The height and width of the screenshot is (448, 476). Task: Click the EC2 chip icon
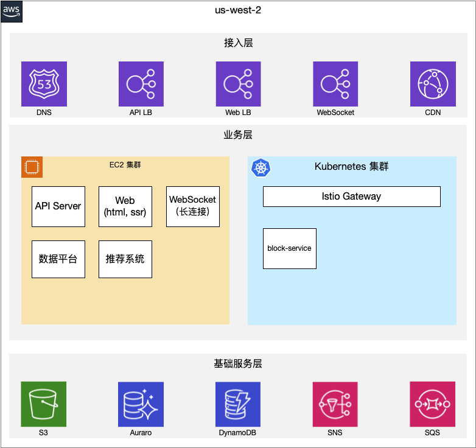click(x=32, y=167)
